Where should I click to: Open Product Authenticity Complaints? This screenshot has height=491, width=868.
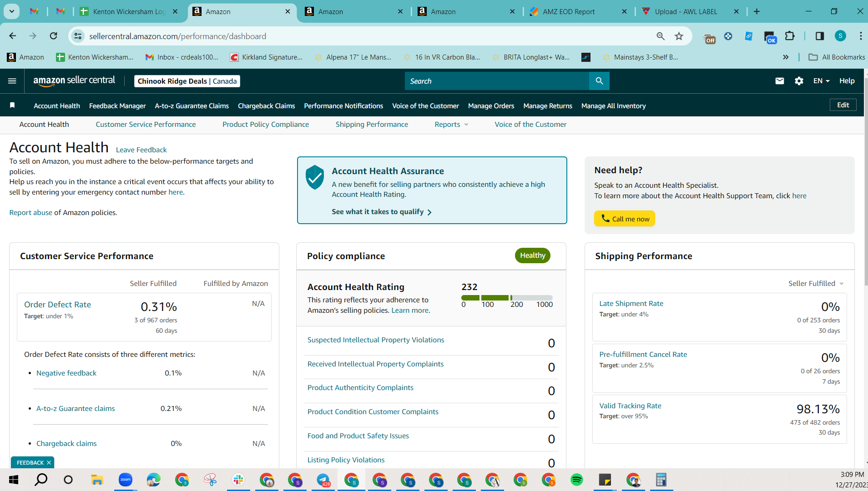(x=360, y=388)
